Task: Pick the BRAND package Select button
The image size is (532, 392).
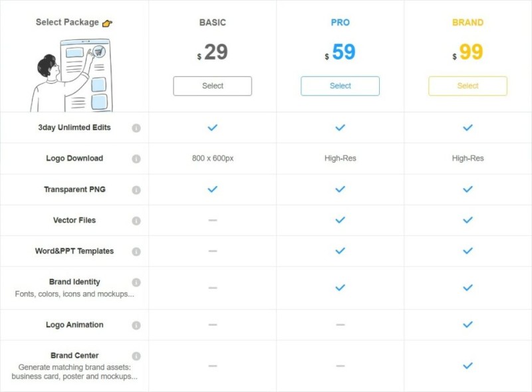Action: tap(467, 86)
